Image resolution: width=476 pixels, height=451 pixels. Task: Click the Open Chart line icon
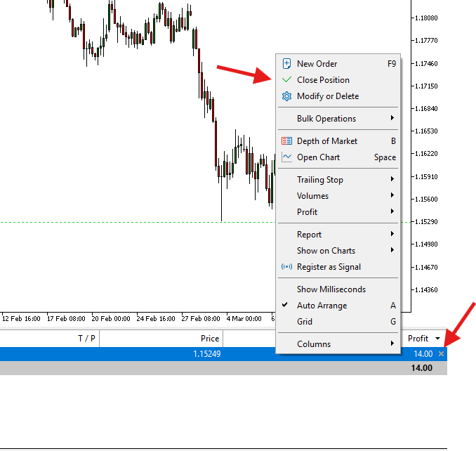[x=286, y=157]
